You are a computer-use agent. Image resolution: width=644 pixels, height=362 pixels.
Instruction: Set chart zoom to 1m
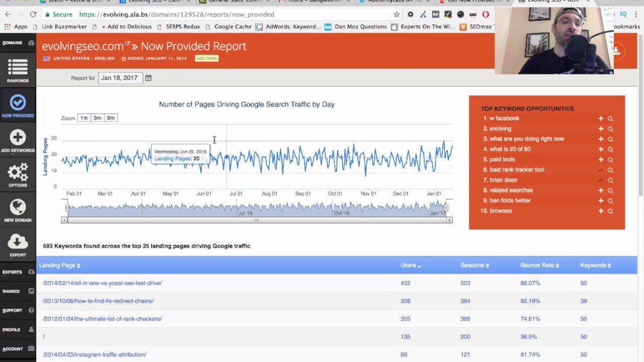(84, 118)
